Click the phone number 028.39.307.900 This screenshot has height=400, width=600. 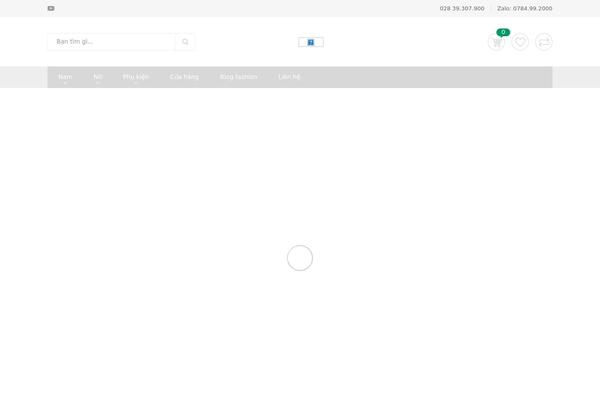pyautogui.click(x=462, y=8)
